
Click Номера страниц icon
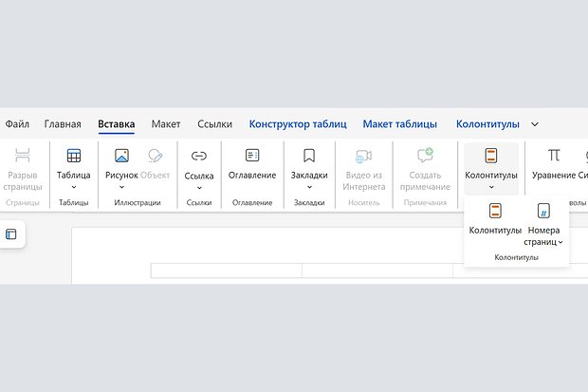click(x=544, y=211)
